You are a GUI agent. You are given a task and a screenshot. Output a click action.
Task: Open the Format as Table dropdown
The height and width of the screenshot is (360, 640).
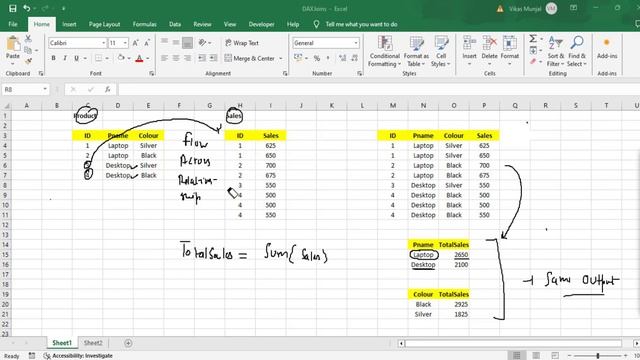pos(416,51)
